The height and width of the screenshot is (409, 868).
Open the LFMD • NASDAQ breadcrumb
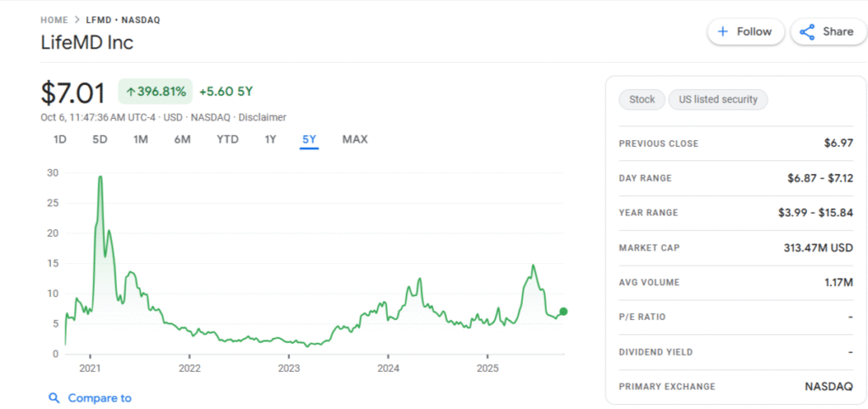tap(122, 20)
